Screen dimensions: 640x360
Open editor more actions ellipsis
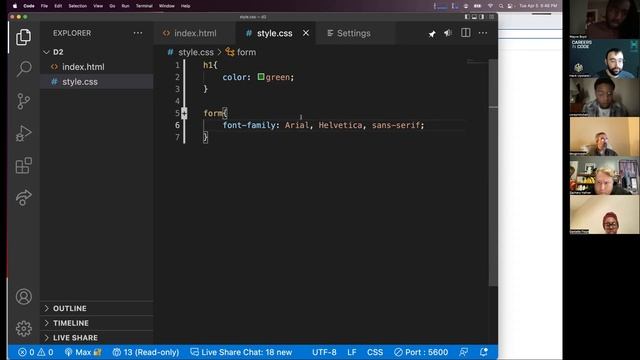click(483, 33)
